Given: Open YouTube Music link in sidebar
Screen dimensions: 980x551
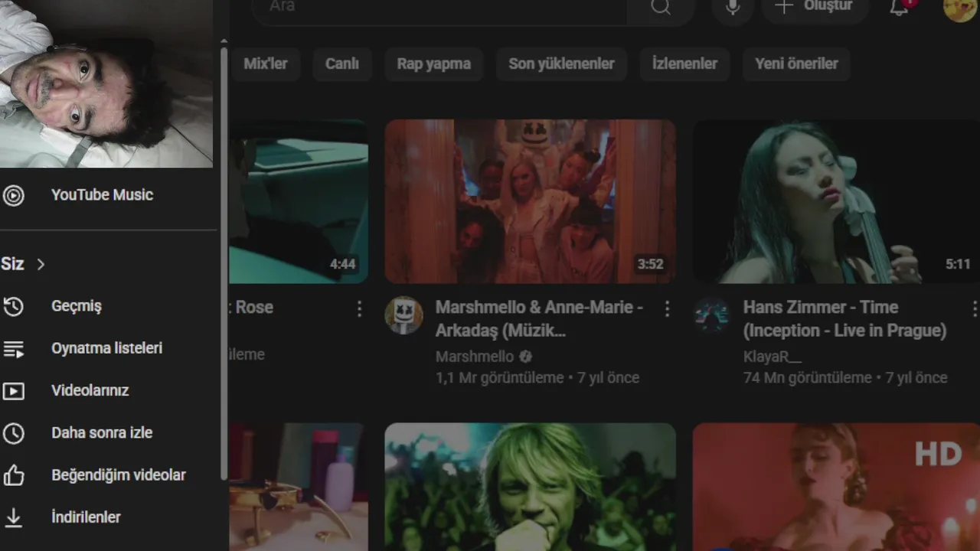Looking at the screenshot, I should pos(102,195).
